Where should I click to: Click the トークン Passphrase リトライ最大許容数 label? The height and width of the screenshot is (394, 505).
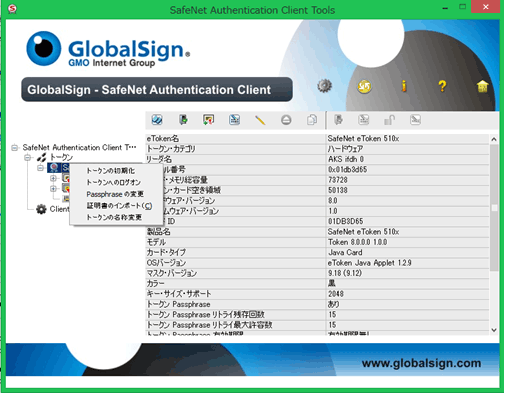pyautogui.click(x=209, y=325)
